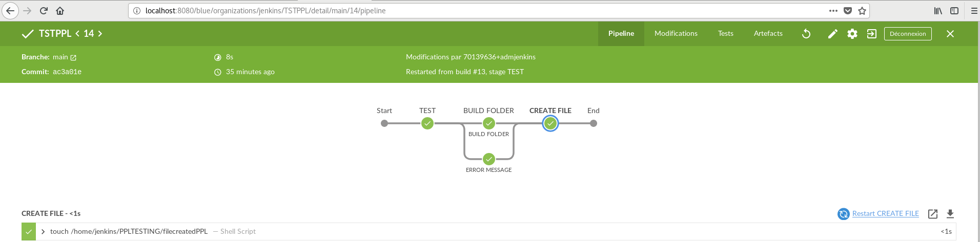The height and width of the screenshot is (242, 980).
Task: Open log in new window icon
Action: point(932,214)
